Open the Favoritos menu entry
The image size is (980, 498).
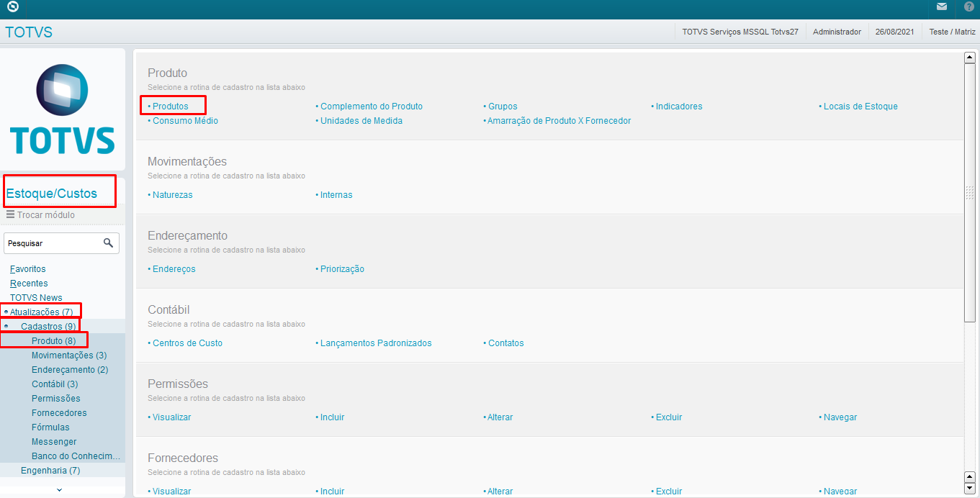tap(27, 269)
